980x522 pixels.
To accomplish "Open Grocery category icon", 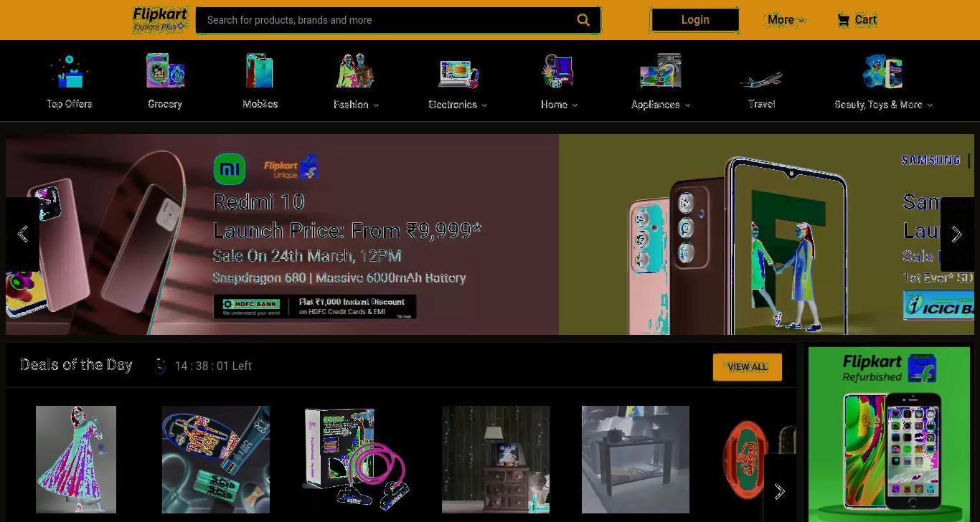I will [x=165, y=71].
